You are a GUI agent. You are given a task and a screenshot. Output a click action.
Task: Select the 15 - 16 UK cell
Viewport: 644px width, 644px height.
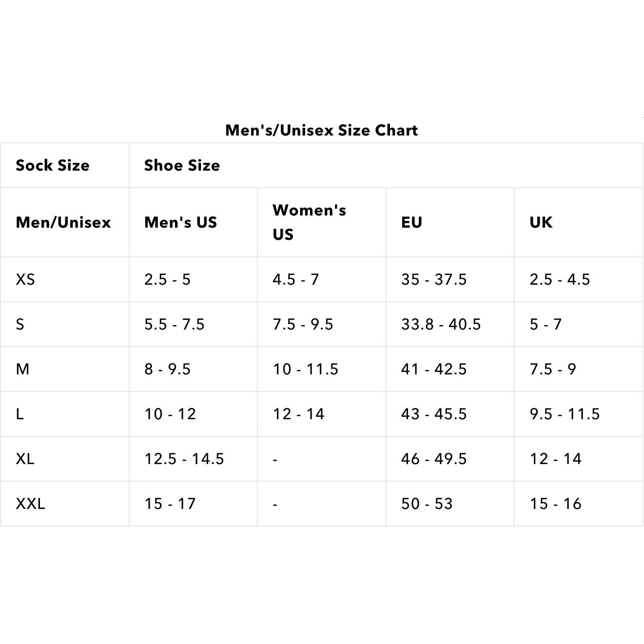pyautogui.click(x=555, y=504)
